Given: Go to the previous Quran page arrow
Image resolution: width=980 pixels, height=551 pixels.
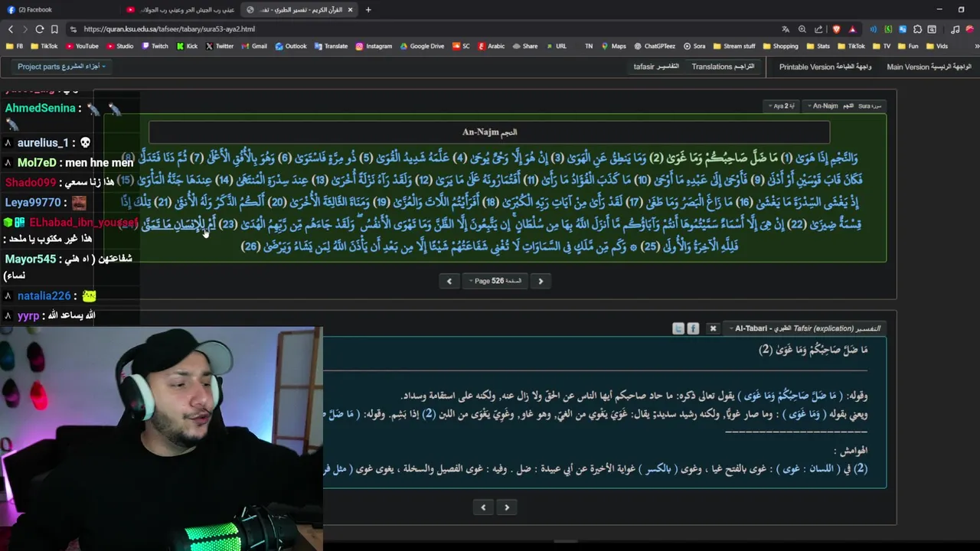Looking at the screenshot, I should pos(449,281).
